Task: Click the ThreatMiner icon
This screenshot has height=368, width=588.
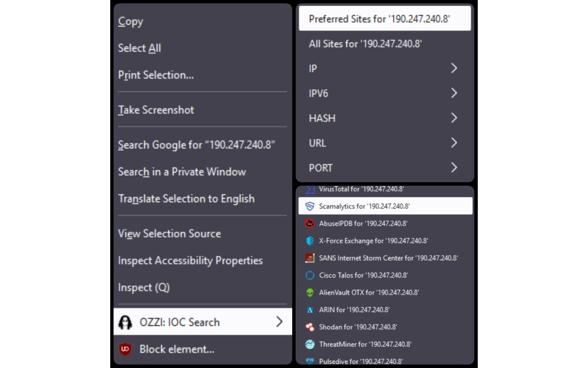Action: 310,344
